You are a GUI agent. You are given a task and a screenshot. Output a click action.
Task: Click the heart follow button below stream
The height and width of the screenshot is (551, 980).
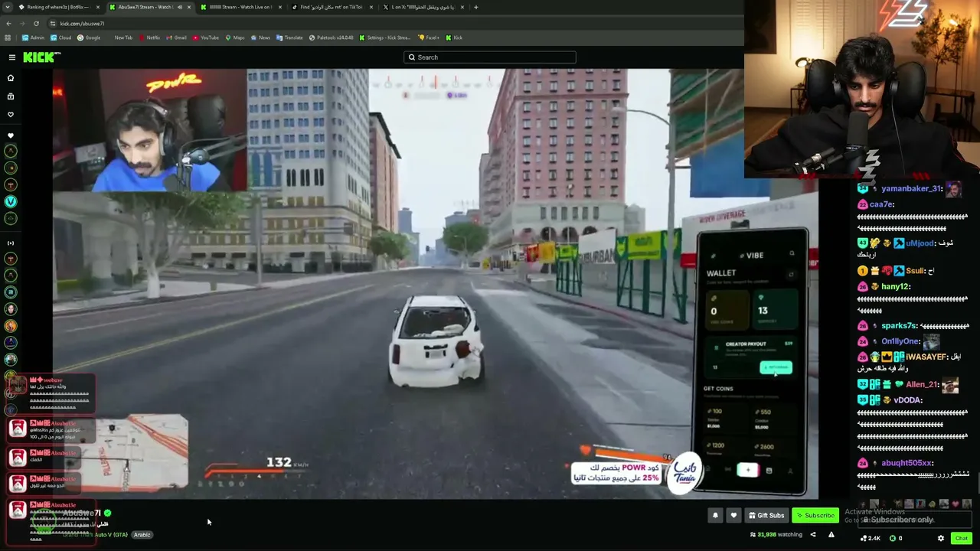click(x=733, y=515)
